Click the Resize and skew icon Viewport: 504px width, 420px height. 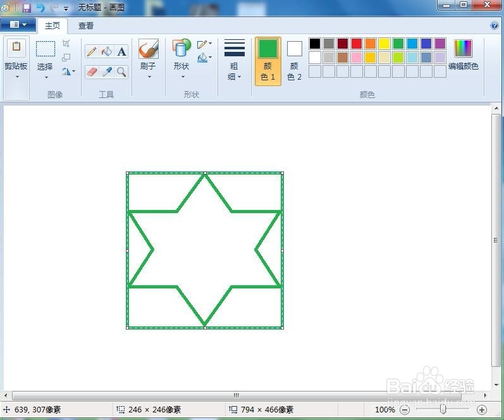66,58
